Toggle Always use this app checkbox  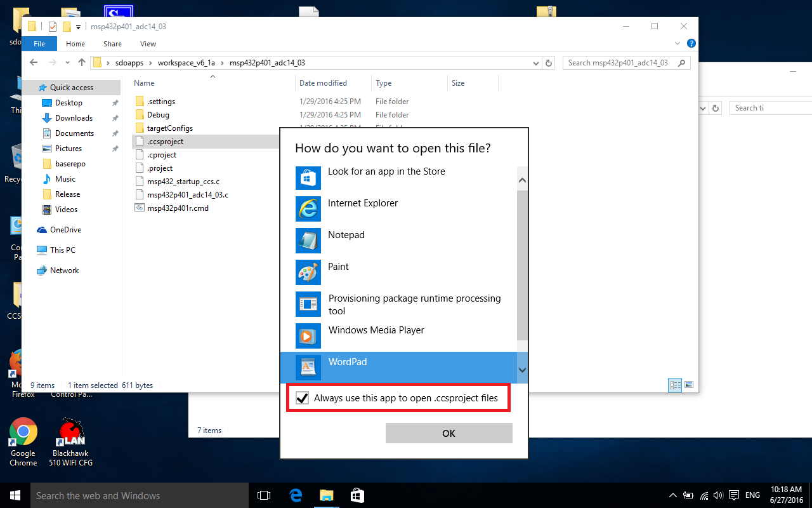[x=303, y=399]
